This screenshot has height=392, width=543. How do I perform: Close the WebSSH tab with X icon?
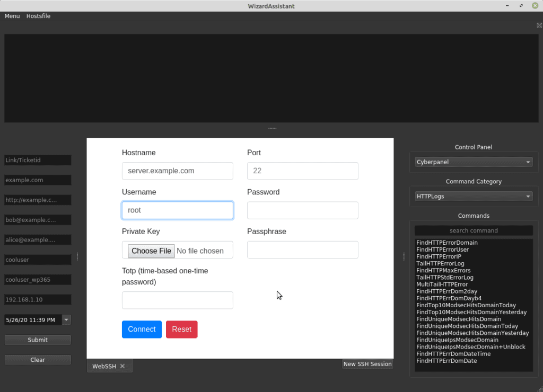tap(122, 366)
